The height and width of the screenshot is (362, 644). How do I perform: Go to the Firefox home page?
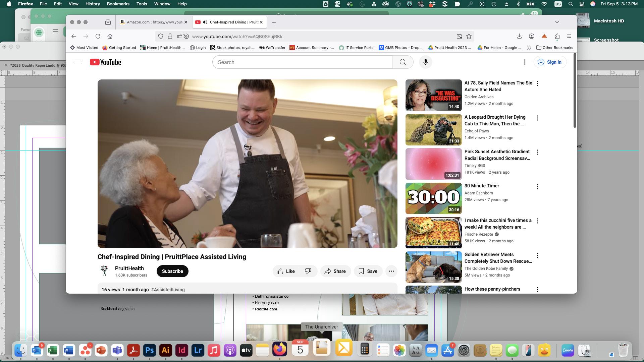[x=110, y=36]
